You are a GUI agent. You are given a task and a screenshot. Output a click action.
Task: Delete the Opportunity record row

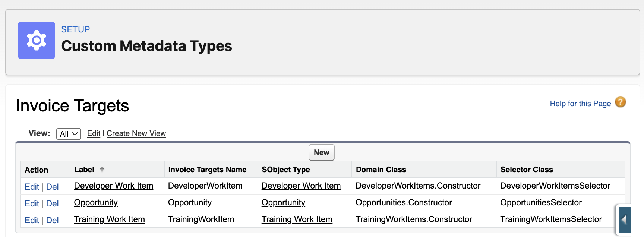coord(53,203)
